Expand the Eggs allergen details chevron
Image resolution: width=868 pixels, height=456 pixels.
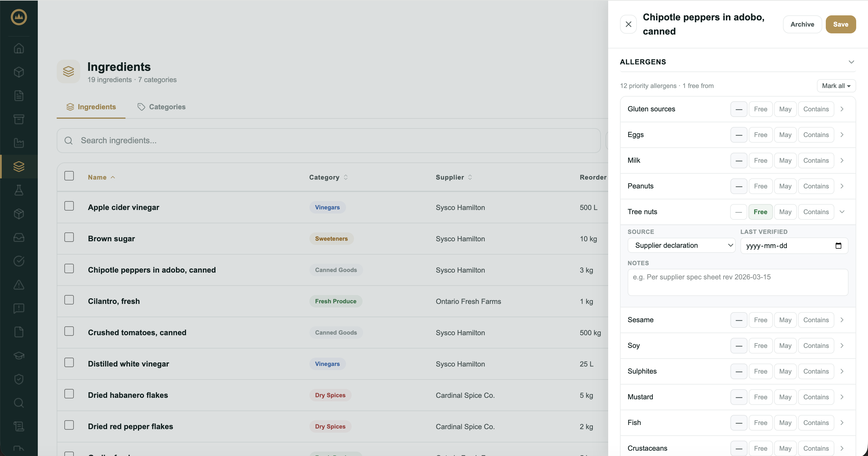pyautogui.click(x=842, y=135)
